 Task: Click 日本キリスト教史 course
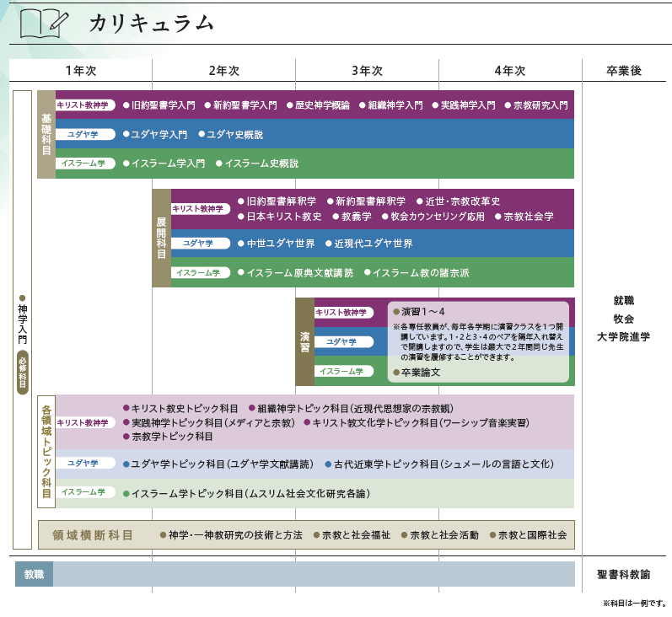click(280, 217)
